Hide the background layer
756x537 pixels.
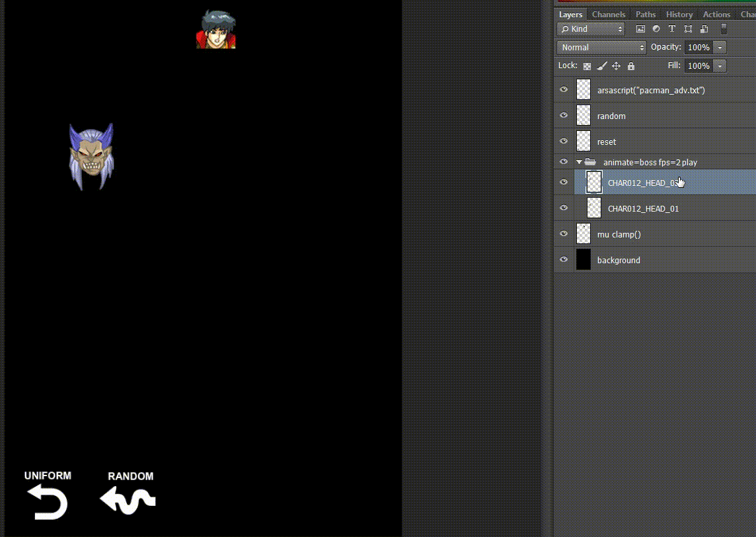coord(564,260)
